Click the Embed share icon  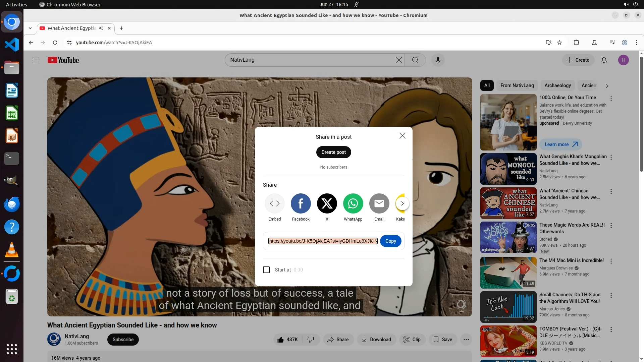coord(274,203)
